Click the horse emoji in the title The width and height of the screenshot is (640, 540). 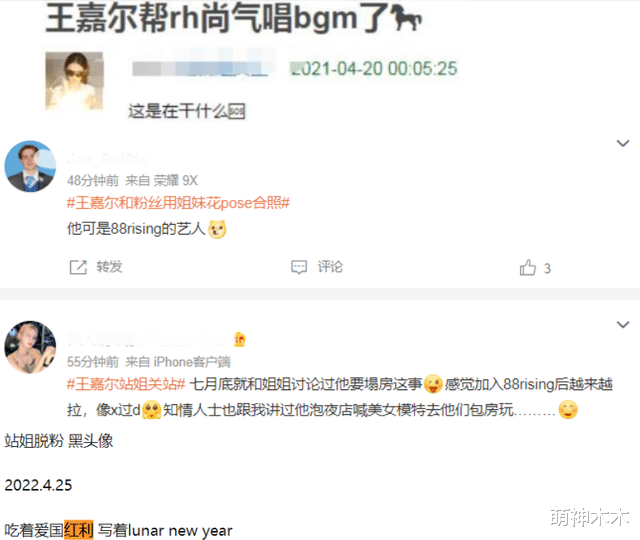(405, 19)
